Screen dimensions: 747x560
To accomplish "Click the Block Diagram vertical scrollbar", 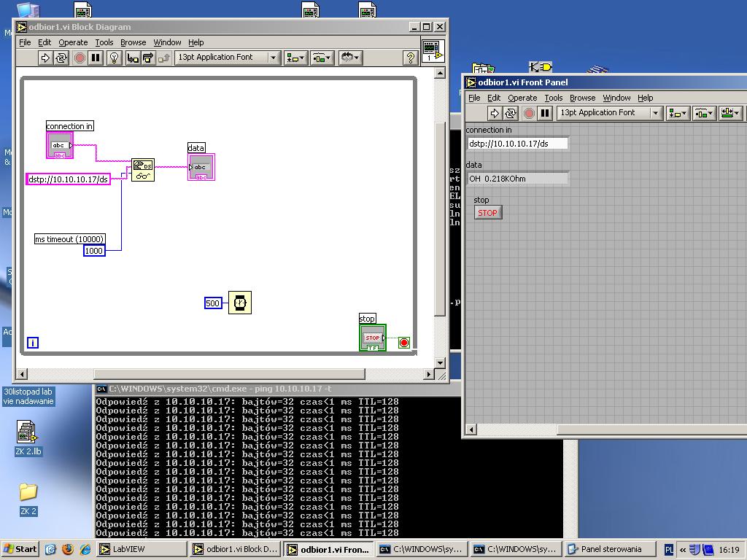I will [440, 219].
